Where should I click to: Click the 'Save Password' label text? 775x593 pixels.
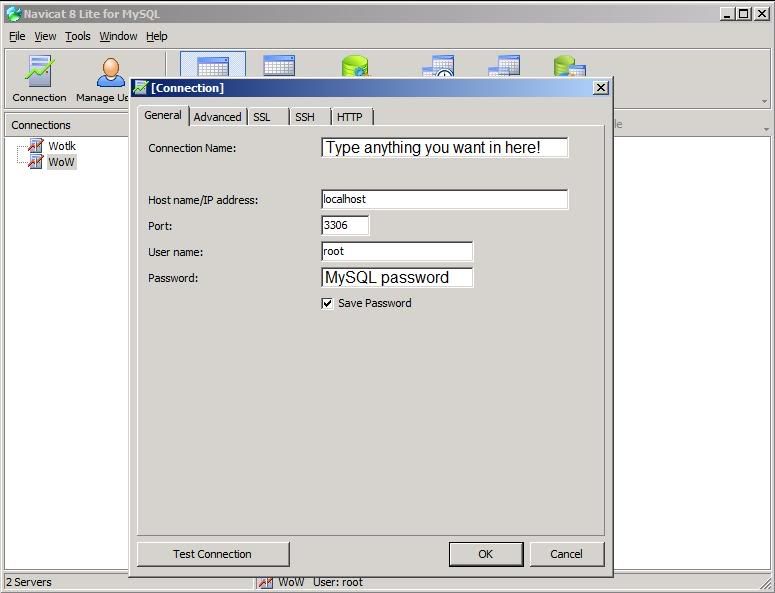point(375,303)
